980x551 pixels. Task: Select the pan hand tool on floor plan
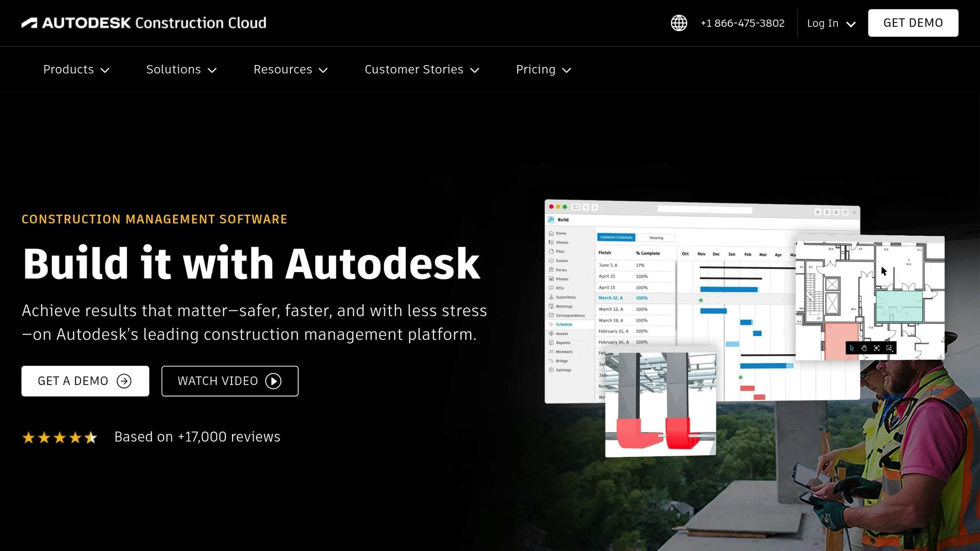[864, 348]
